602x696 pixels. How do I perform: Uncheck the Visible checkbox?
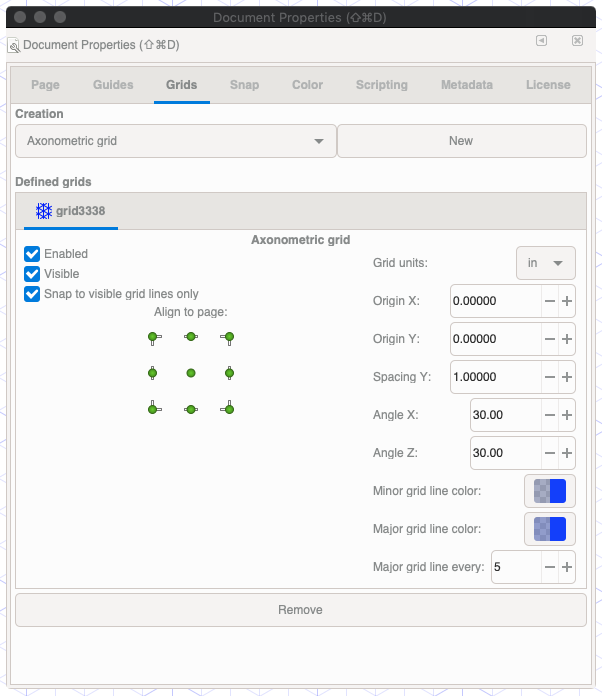pyautogui.click(x=32, y=274)
